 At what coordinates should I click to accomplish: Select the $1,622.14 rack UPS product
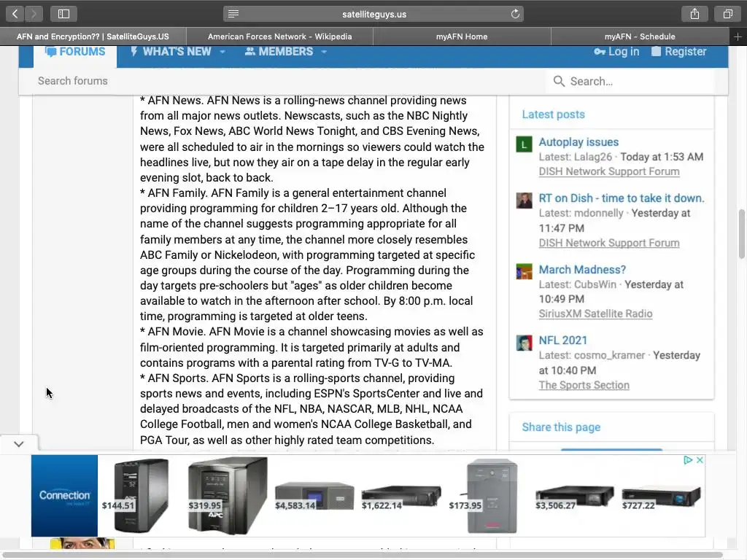(401, 497)
